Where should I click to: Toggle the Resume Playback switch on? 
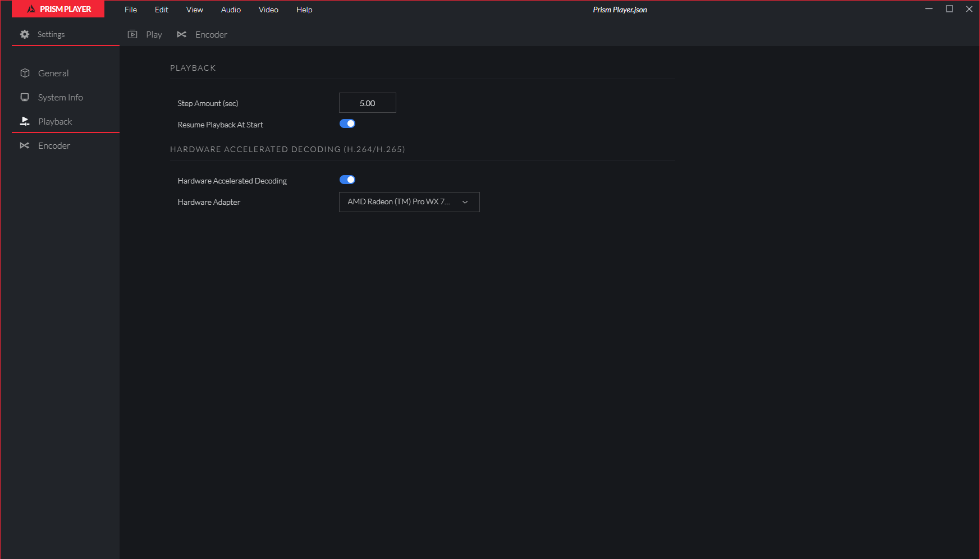point(347,123)
